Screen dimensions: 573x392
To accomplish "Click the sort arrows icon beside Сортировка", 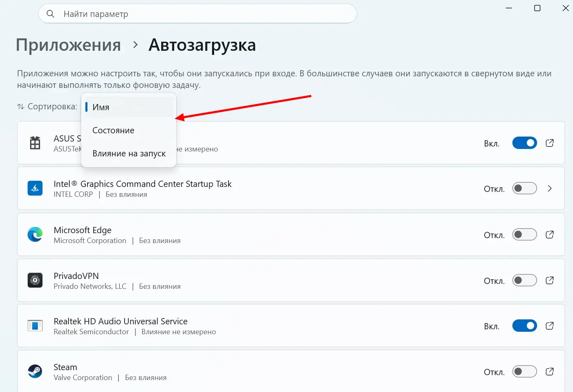I will 21,106.
